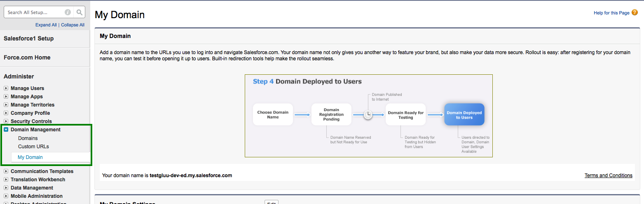This screenshot has width=644, height=204.
Task: Expand the Communication Templates section
Action: 6,171
